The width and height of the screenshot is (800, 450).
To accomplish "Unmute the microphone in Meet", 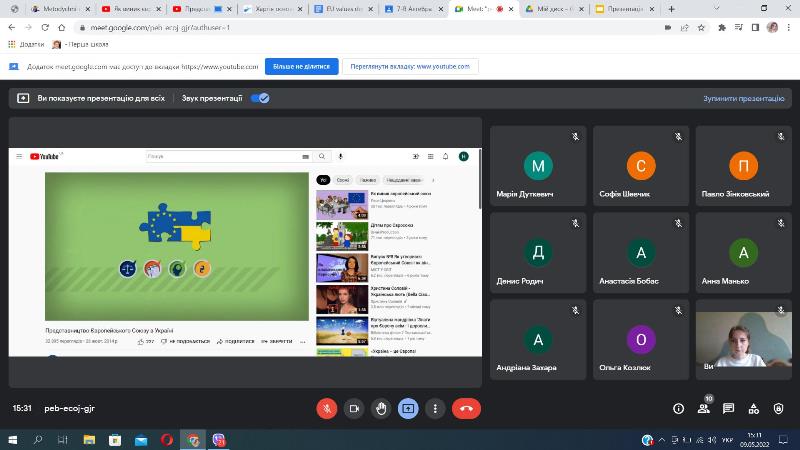I will [327, 408].
